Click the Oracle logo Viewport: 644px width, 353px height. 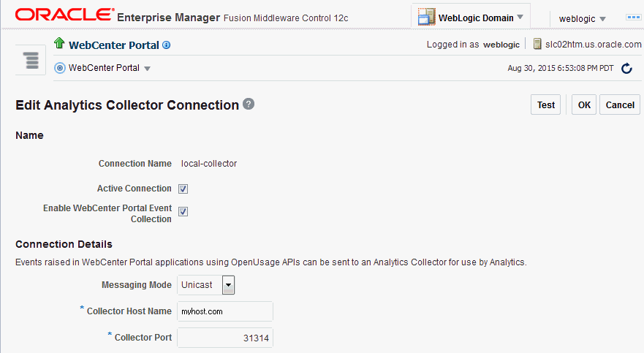click(x=64, y=15)
